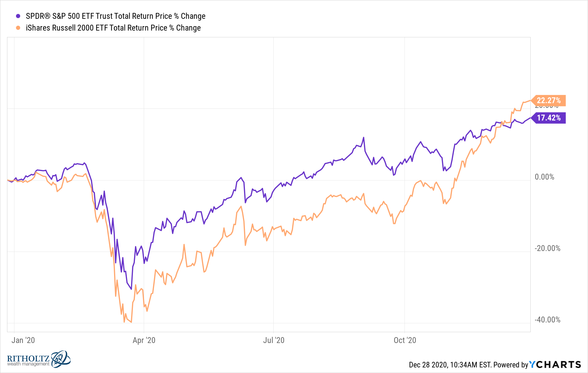Click the -40.00% y-axis label
Viewport: 588px width, 373px height.
(x=547, y=320)
